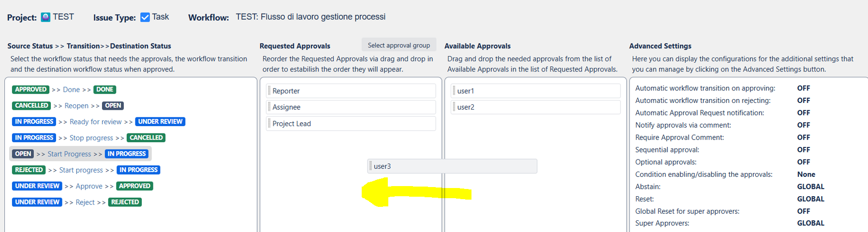Grab the drag handle beside user2
Viewport: 868px width, 232px height.
[454, 107]
